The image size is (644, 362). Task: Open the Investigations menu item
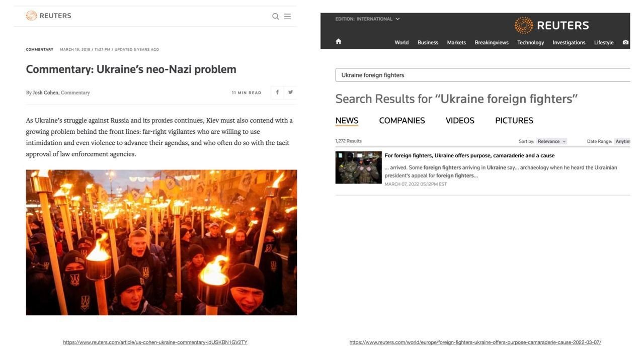pyautogui.click(x=569, y=43)
